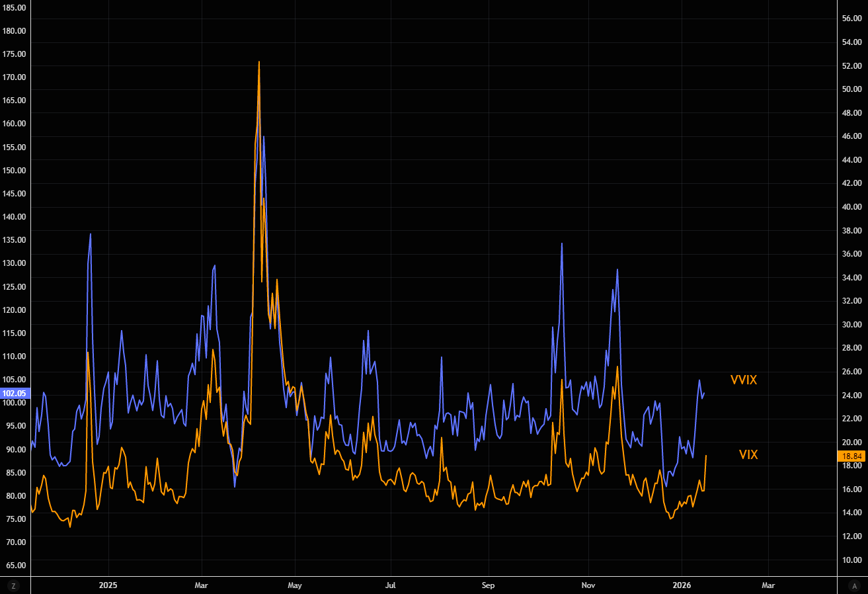Image resolution: width=868 pixels, height=594 pixels.
Task: Click the blue 102.05 price label
Action: pos(14,393)
